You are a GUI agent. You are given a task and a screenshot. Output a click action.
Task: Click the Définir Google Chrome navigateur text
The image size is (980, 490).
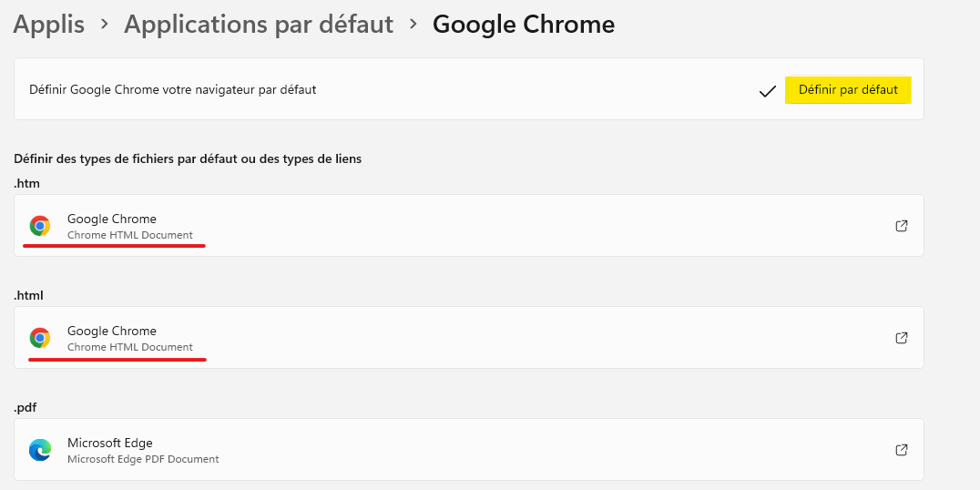pos(173,90)
